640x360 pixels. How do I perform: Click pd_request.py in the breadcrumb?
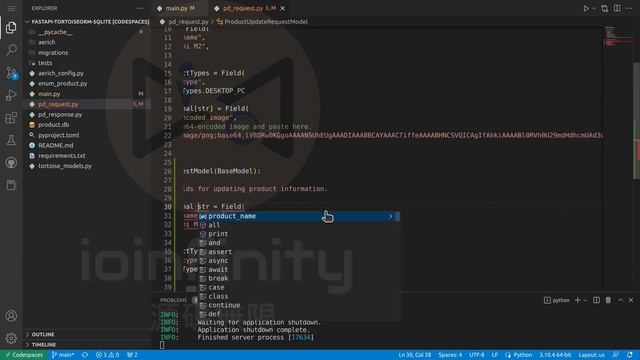188,22
